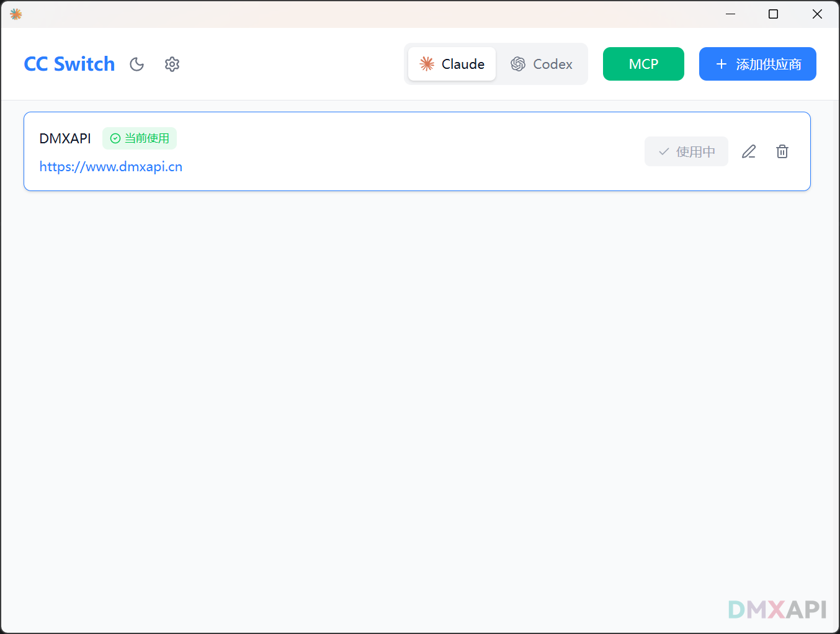The width and height of the screenshot is (840, 634).
Task: Maximize the CC Switch window
Action: coord(773,14)
